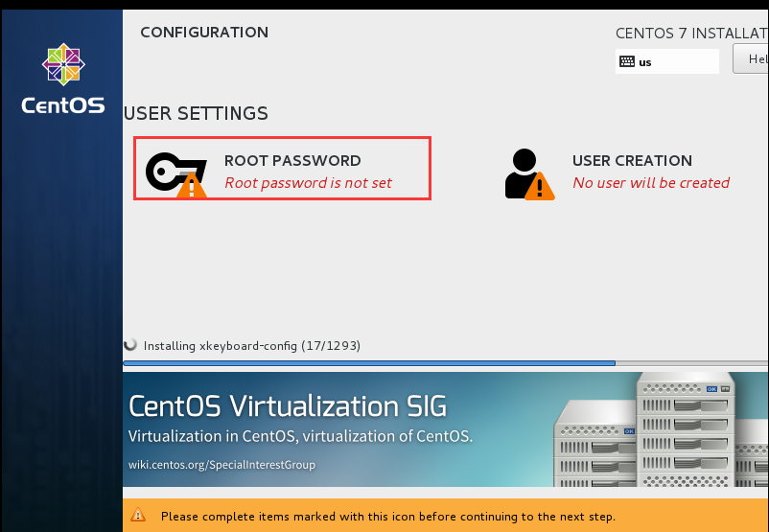
Task: Select the 'us' keyboard layout indicator
Action: coord(666,61)
